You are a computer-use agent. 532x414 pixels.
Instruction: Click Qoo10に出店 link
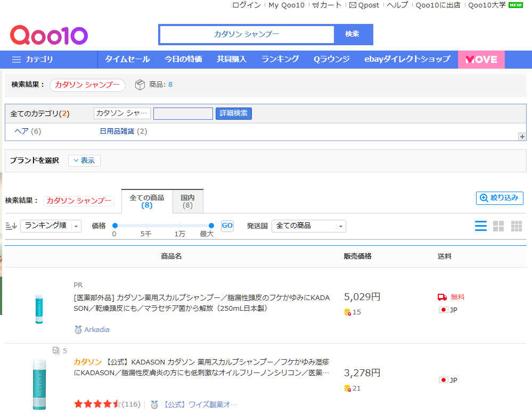(x=438, y=5)
